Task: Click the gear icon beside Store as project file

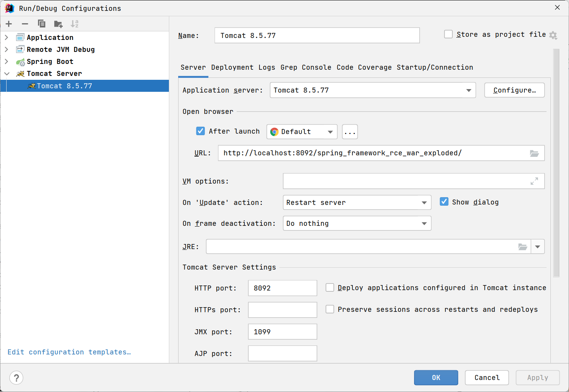Action: 553,35
